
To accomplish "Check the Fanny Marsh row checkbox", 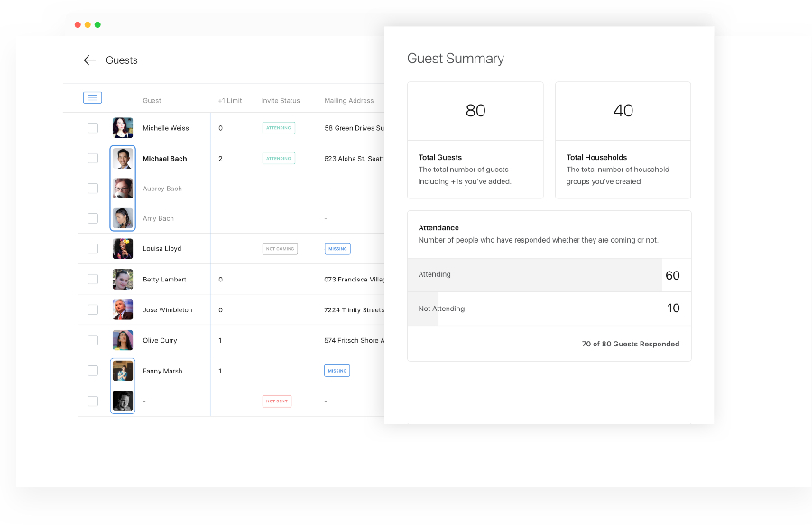I will [93, 371].
